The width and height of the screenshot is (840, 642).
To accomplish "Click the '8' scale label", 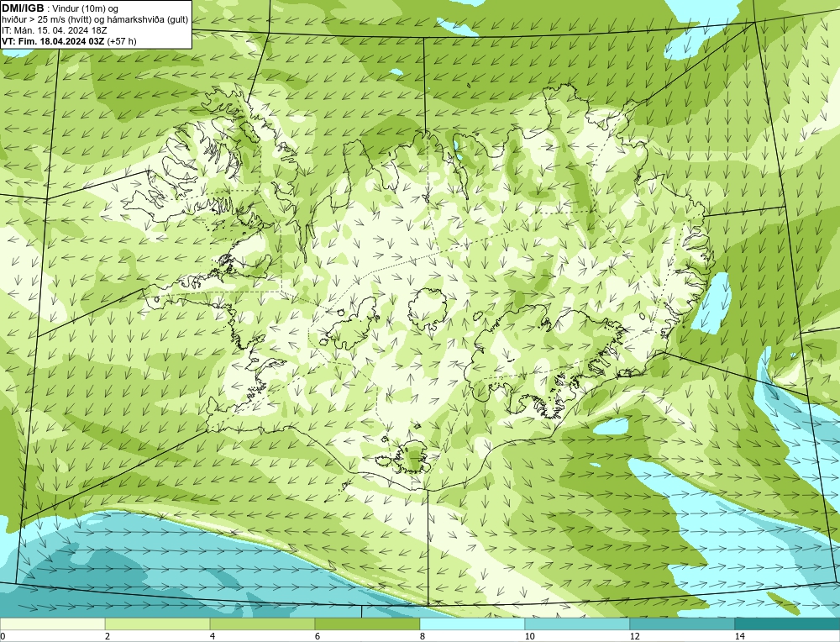I will coord(423,636).
